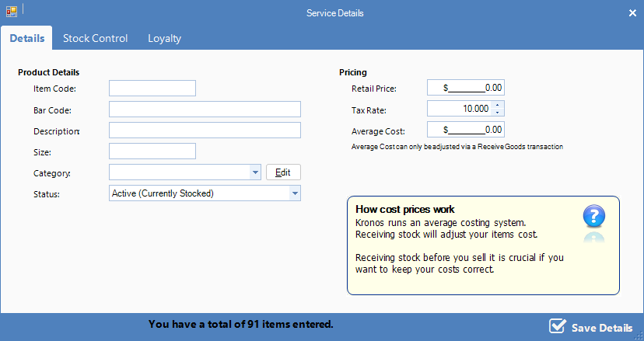Open the Loyalty tab
This screenshot has width=644, height=341.
[x=164, y=38]
